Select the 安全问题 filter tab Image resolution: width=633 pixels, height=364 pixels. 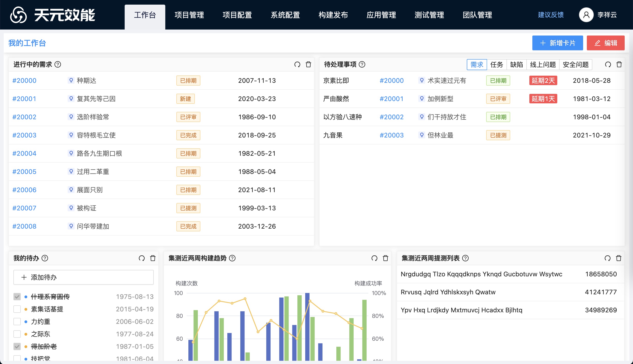[x=576, y=65]
